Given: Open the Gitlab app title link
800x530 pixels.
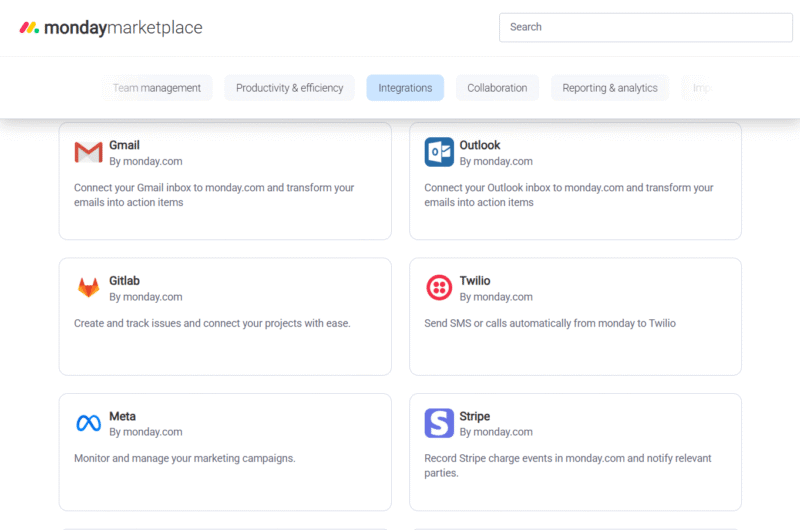Looking at the screenshot, I should point(124,281).
